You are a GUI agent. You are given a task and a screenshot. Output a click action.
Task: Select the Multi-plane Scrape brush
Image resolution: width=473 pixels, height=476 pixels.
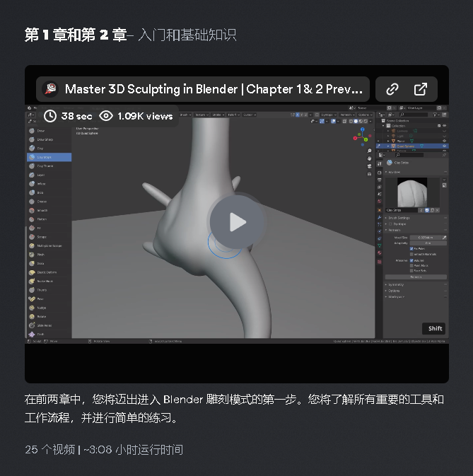tap(49, 245)
